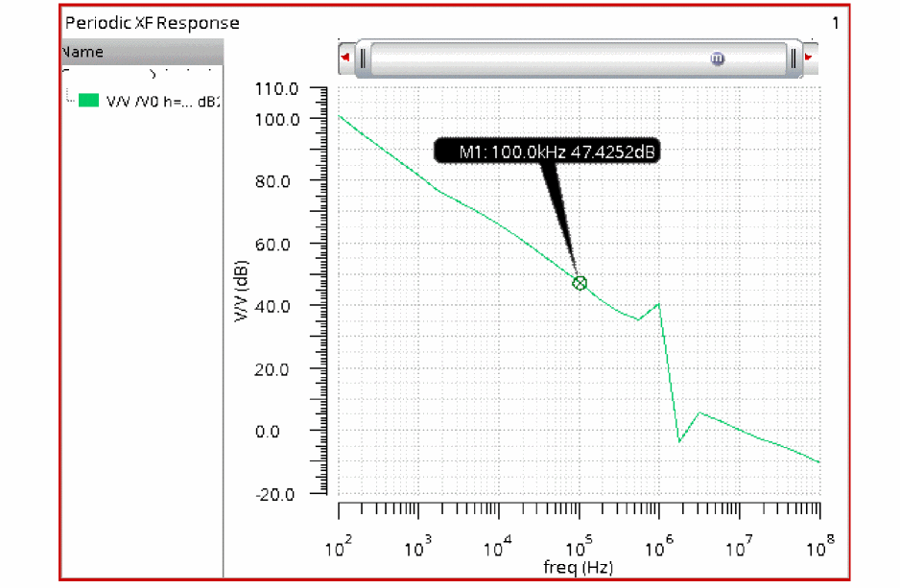Click the 60.0 y-axis tick value
900x588 pixels.
pos(273,245)
